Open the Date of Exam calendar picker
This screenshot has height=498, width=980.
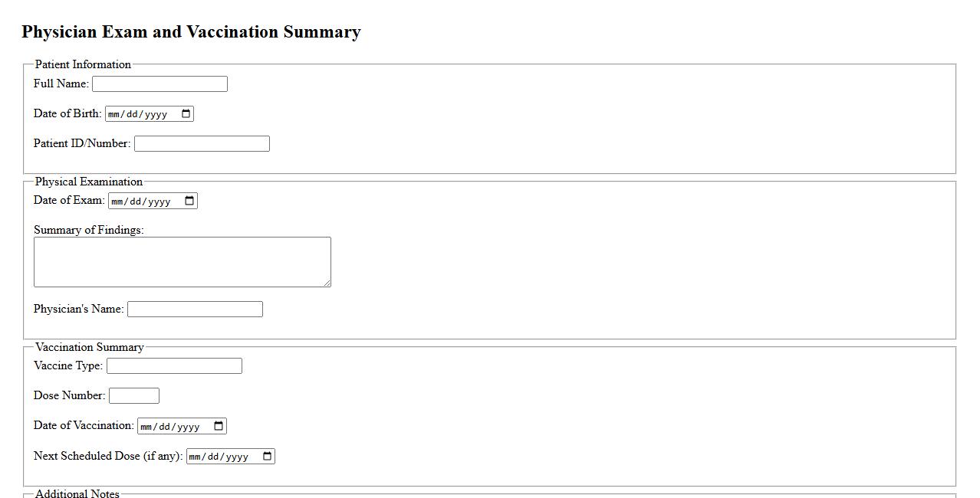[x=189, y=201]
